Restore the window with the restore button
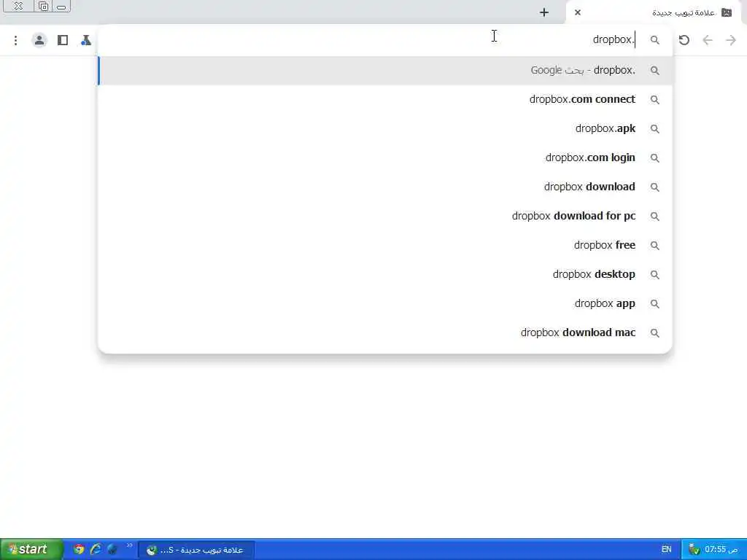This screenshot has width=747, height=560. click(43, 6)
